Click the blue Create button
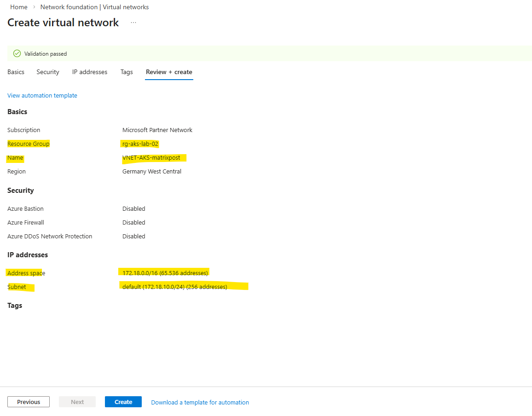This screenshot has width=532, height=416. (123, 402)
